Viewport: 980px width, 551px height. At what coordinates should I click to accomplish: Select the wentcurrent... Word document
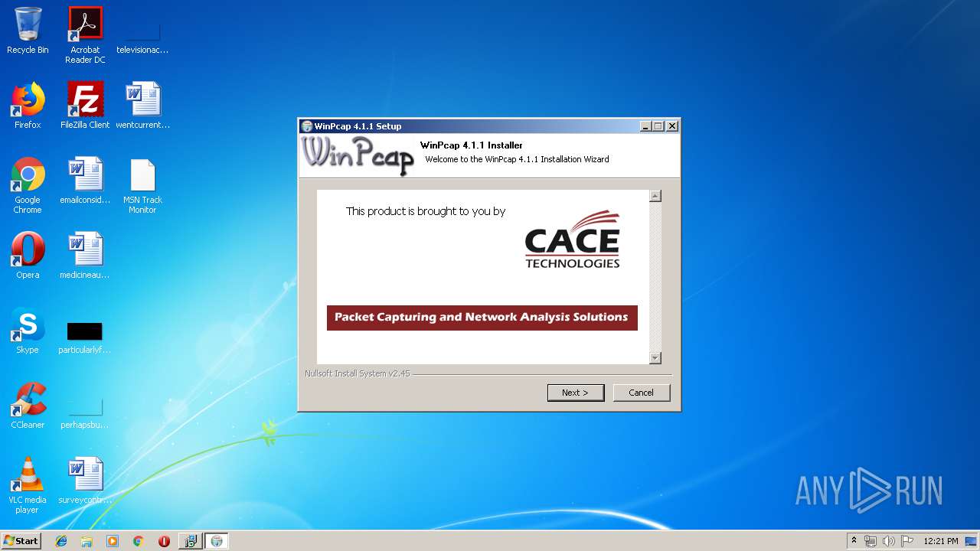coord(142,106)
